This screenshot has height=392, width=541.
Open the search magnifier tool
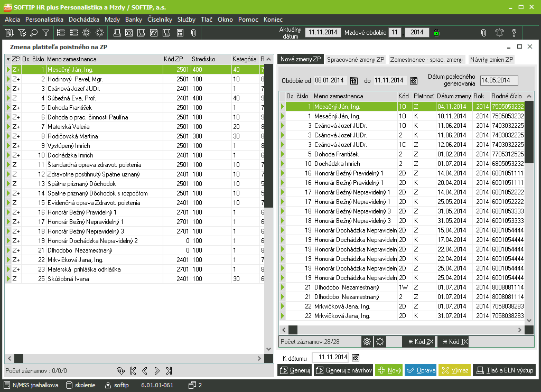tap(34, 33)
